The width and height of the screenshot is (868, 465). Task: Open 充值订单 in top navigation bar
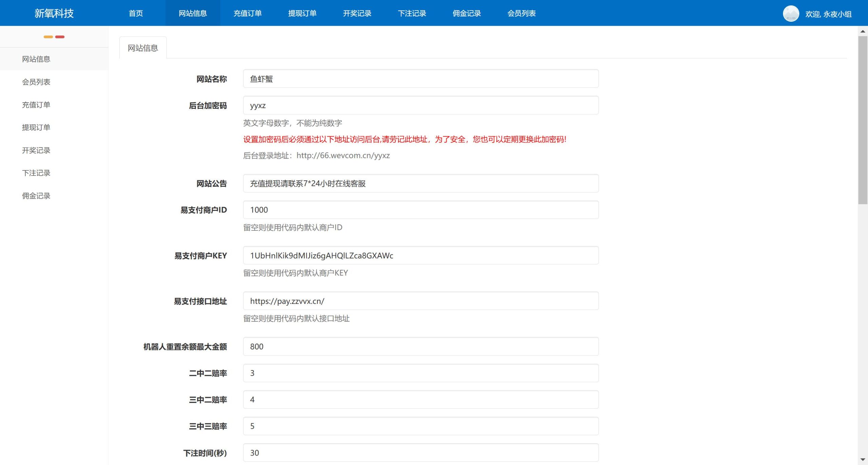click(x=248, y=13)
